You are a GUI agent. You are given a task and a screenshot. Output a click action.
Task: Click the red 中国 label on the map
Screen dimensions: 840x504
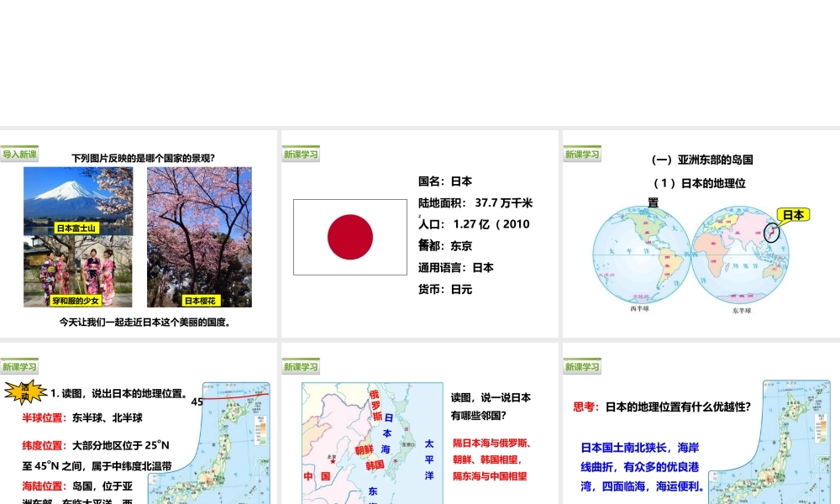318,476
